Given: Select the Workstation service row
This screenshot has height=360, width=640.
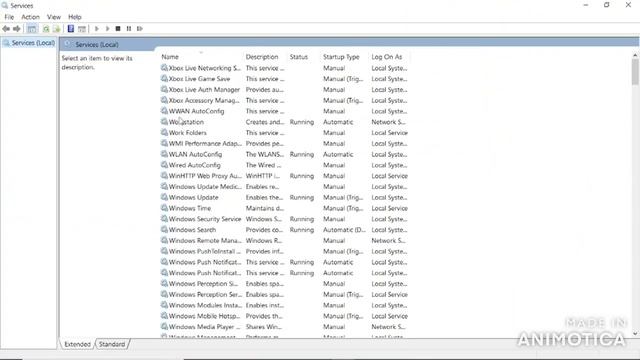Looking at the screenshot, I should click(x=284, y=122).
